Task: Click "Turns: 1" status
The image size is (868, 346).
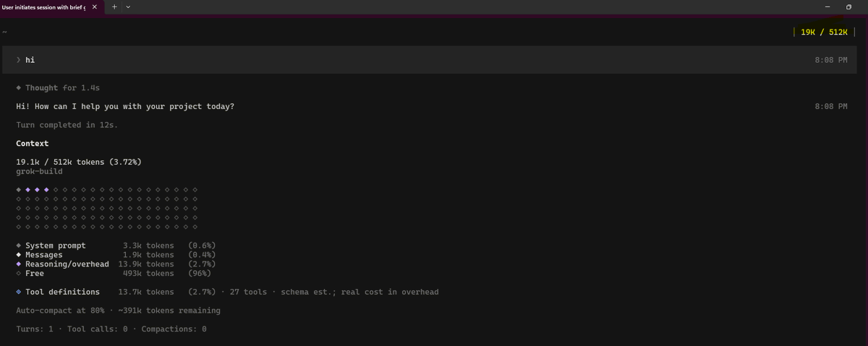Action: pyautogui.click(x=35, y=329)
